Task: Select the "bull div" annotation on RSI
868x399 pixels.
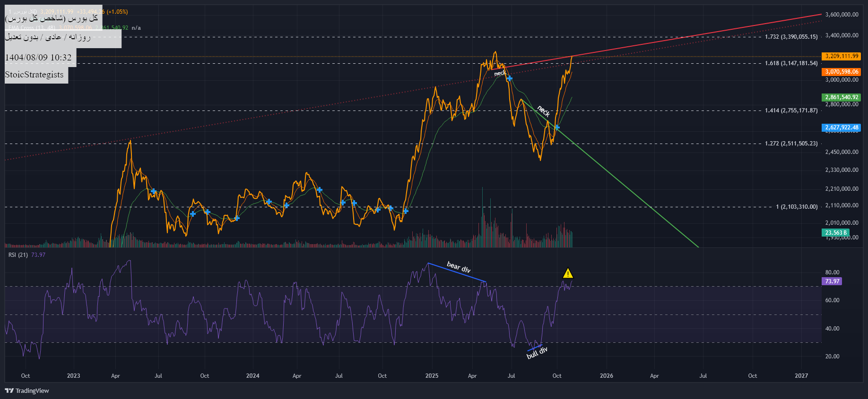Action: pos(537,353)
